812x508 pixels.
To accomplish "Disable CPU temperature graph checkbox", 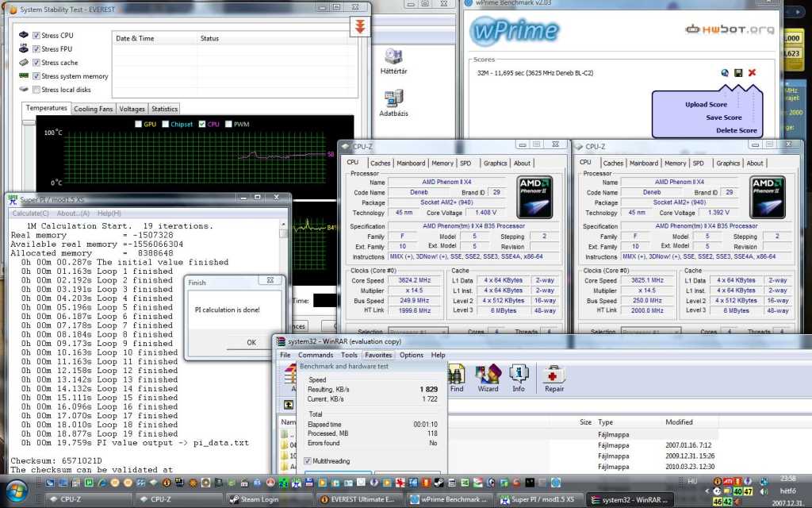I will pos(202,124).
